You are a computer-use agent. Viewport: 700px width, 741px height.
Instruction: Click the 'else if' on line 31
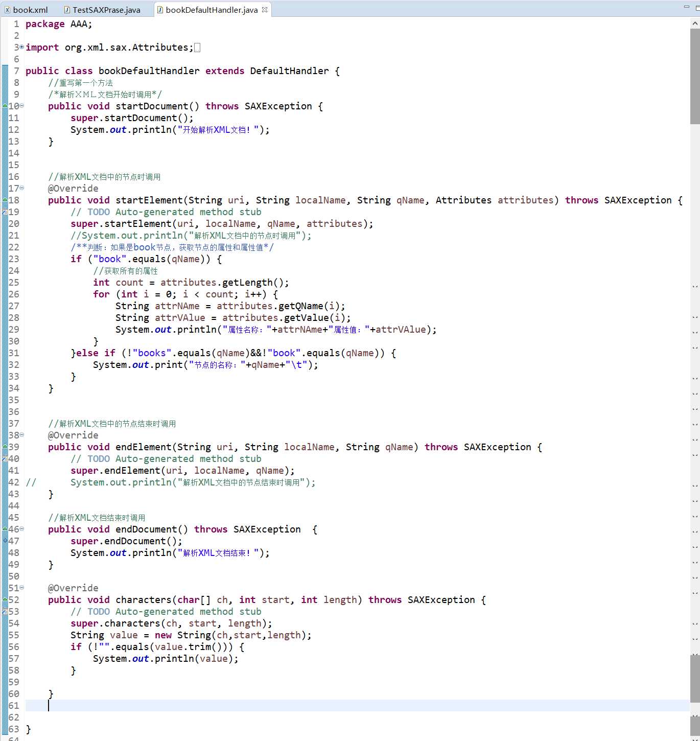[x=96, y=353]
